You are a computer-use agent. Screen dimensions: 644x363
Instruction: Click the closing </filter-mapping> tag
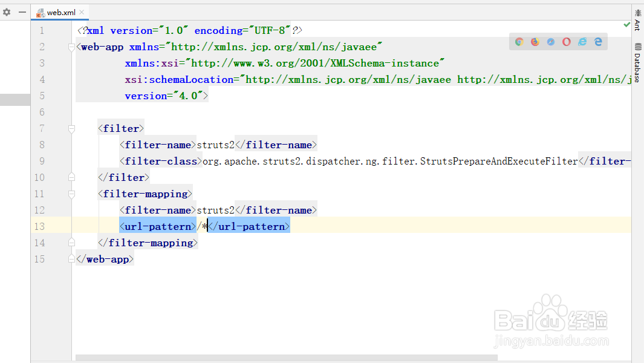pos(148,243)
